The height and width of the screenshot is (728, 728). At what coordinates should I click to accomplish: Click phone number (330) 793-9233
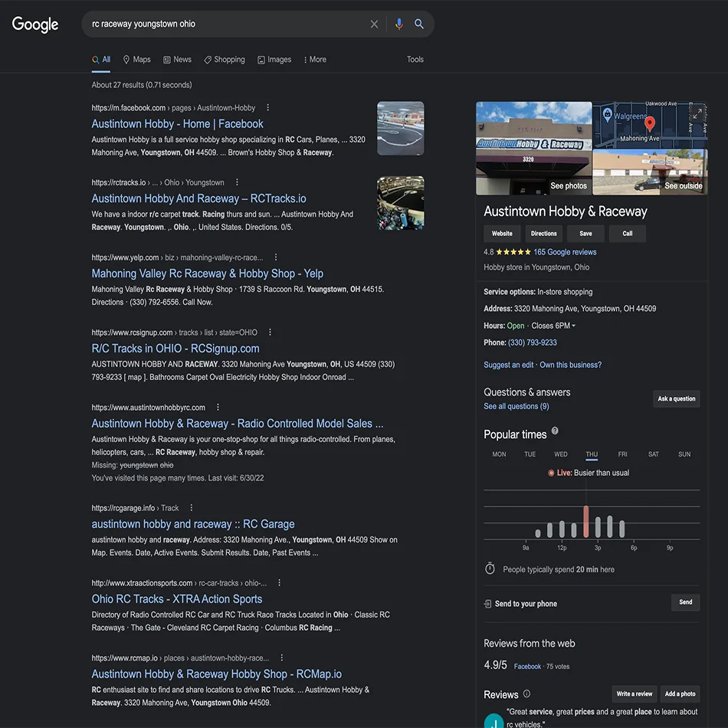[533, 343]
